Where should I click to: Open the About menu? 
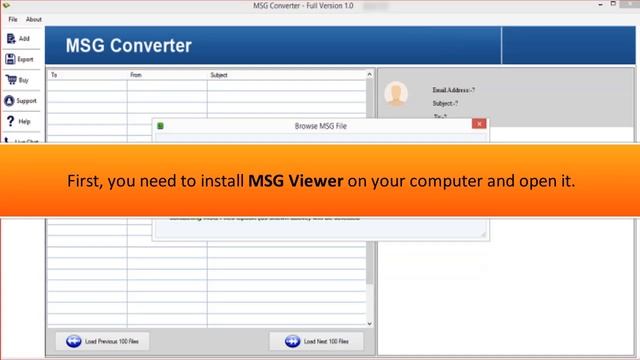point(33,20)
